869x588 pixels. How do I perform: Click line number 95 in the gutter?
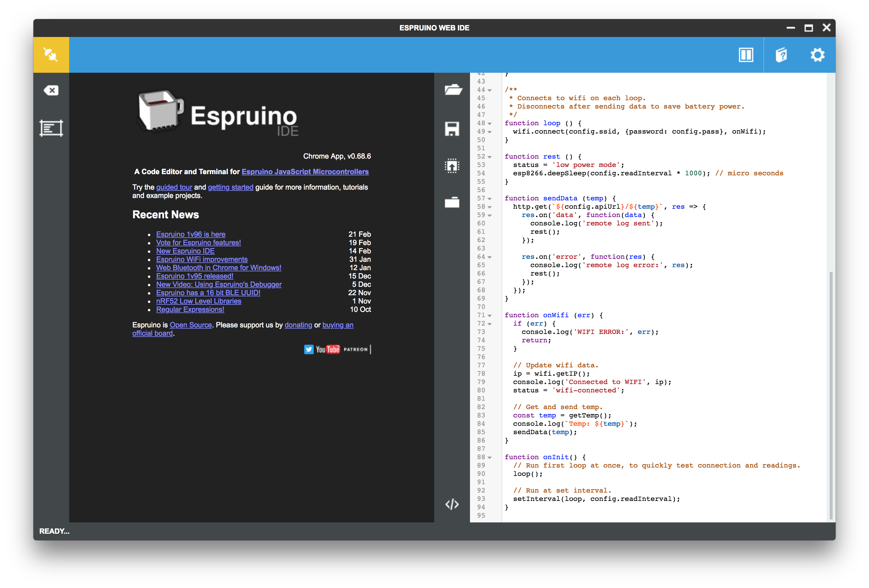481,516
